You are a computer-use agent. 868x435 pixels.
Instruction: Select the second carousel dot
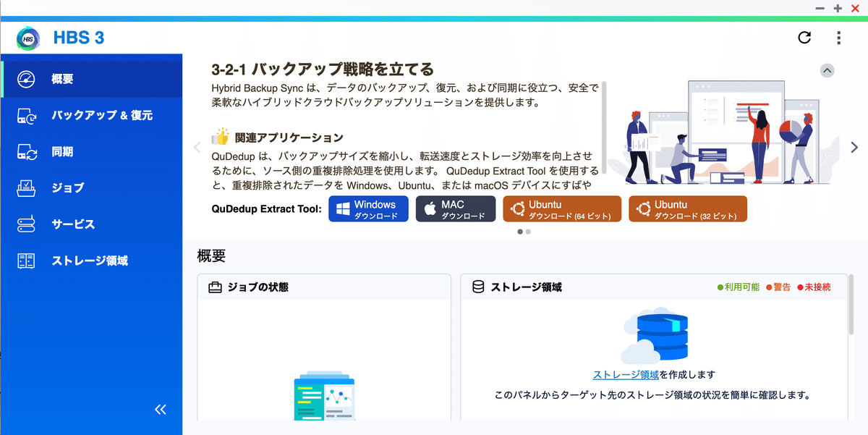pyautogui.click(x=528, y=232)
